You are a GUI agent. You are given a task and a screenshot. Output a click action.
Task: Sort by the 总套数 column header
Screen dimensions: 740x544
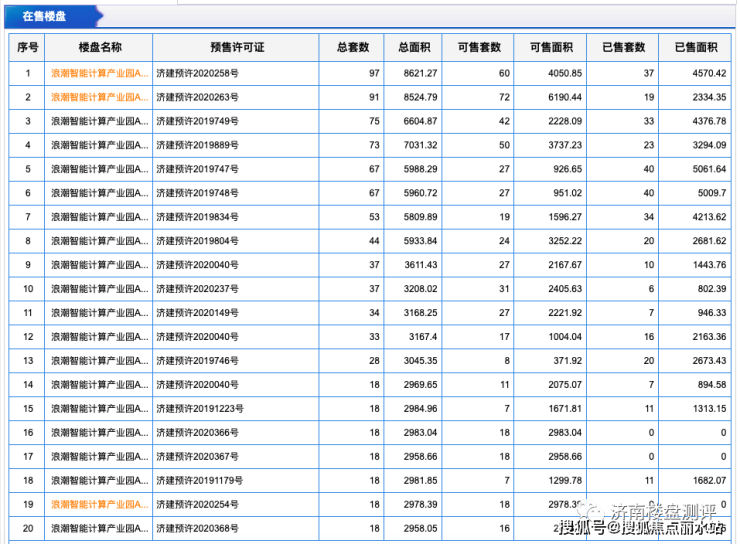coord(352,47)
